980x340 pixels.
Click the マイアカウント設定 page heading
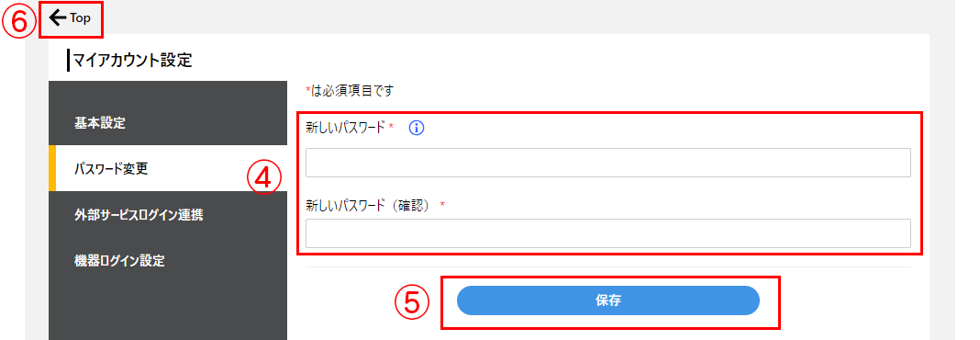click(132, 61)
